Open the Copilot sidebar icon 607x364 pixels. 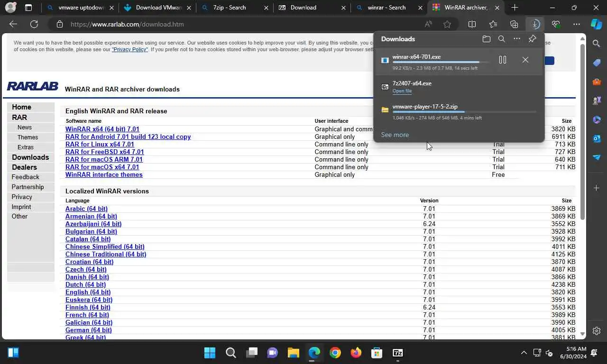597,24
